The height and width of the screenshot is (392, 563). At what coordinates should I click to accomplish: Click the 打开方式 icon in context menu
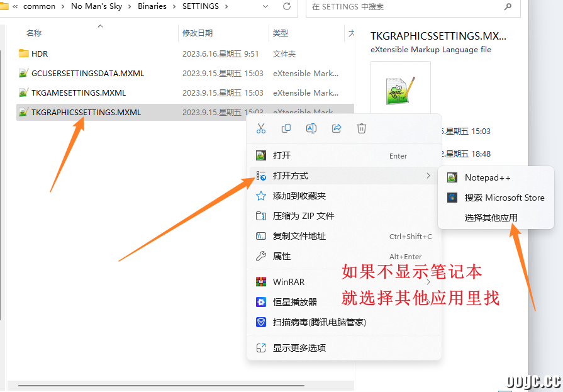[x=261, y=176]
